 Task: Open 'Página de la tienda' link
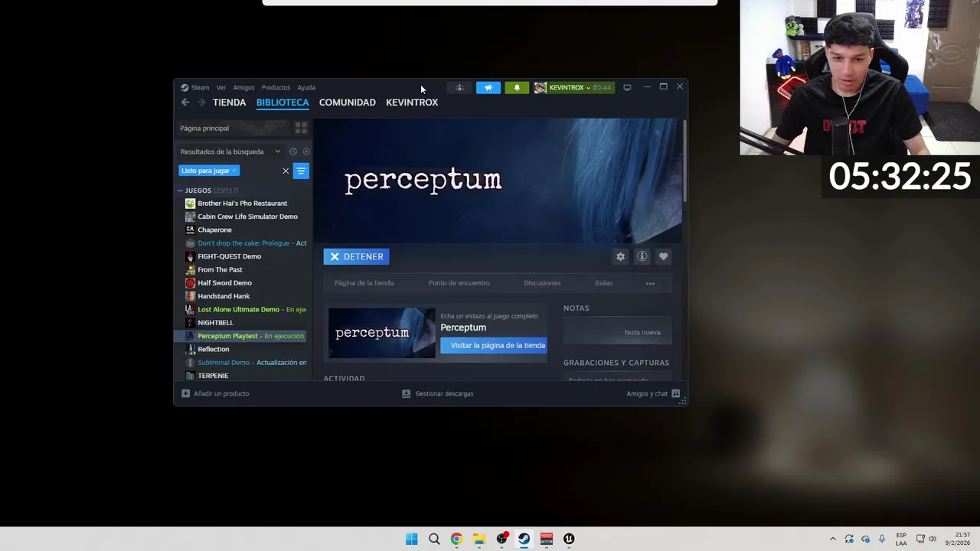tap(364, 283)
